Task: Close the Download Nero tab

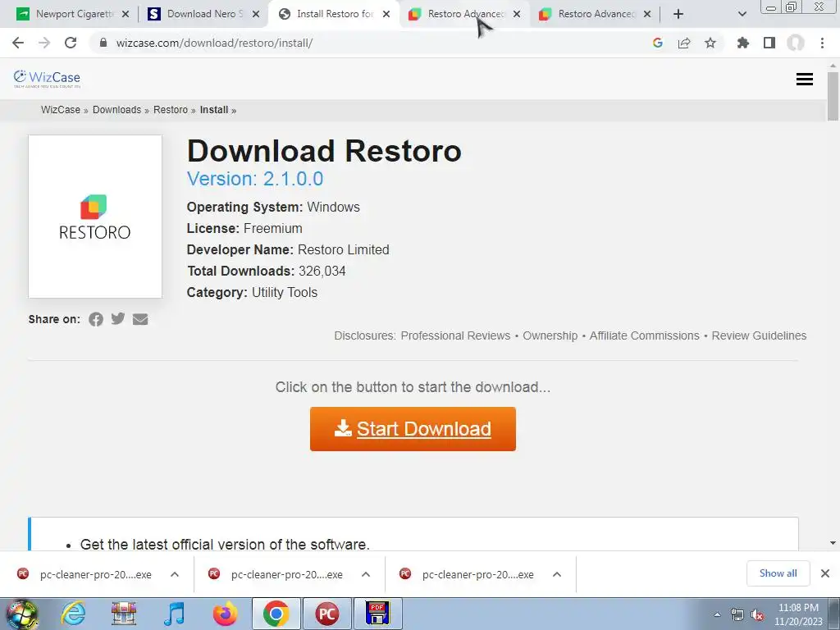Action: point(256,14)
